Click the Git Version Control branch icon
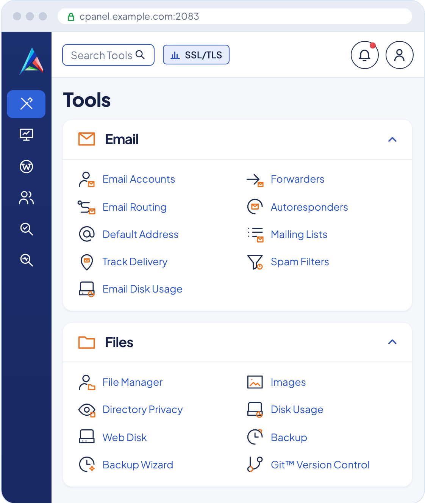Viewport: 425px width, 504px height. click(x=255, y=464)
